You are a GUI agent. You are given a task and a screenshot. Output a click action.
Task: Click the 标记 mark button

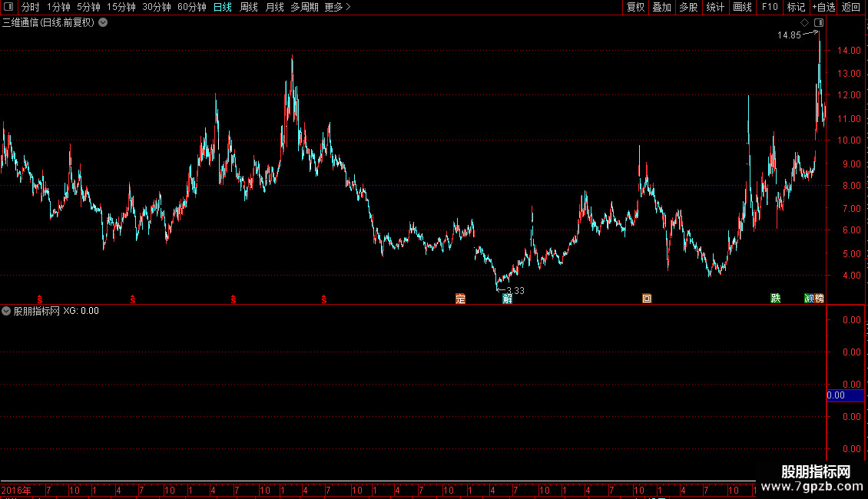[796, 7]
